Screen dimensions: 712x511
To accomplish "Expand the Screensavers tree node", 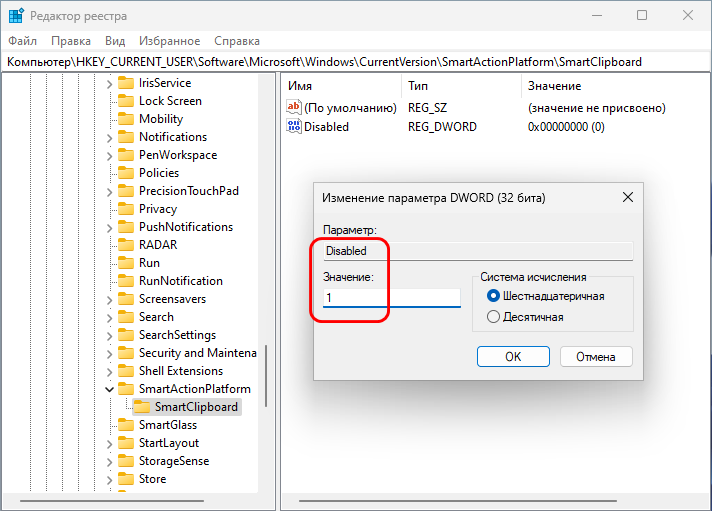I will coord(109,300).
